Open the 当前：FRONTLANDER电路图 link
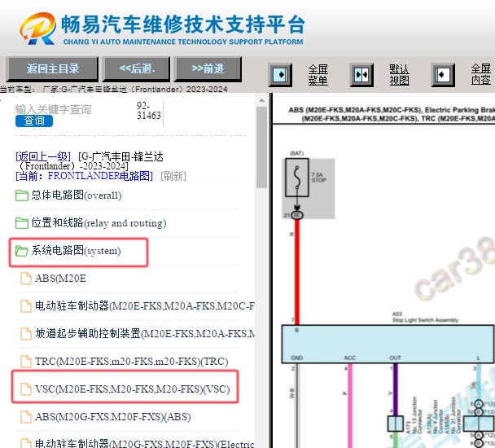Image resolution: width=495 pixels, height=448 pixels. coord(85,176)
